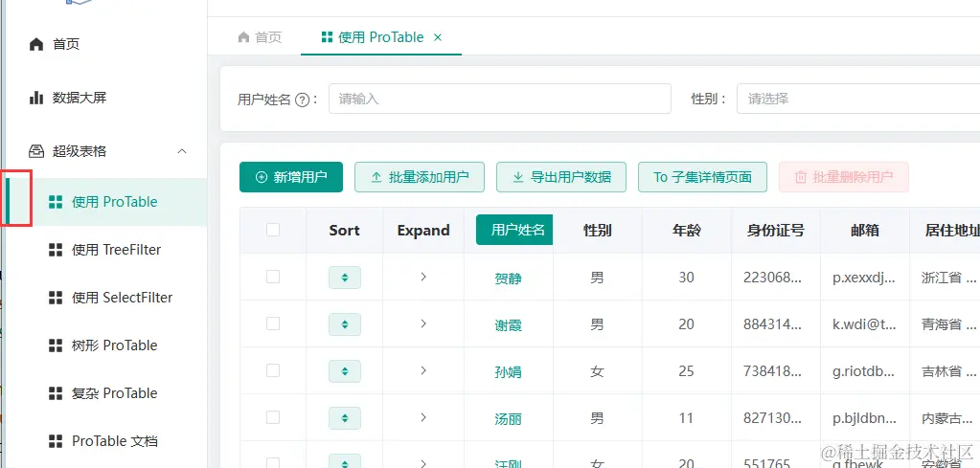Focus the 用户姓名 input field
Viewport: 980px width, 468px height.
pyautogui.click(x=499, y=99)
